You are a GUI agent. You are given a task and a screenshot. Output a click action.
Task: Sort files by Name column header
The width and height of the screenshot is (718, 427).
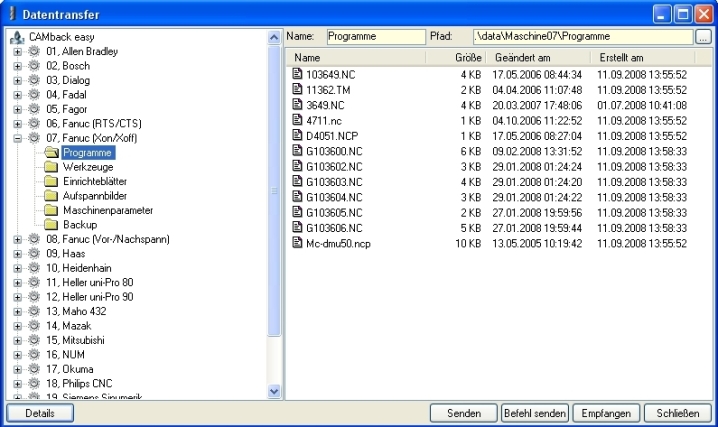pos(365,58)
